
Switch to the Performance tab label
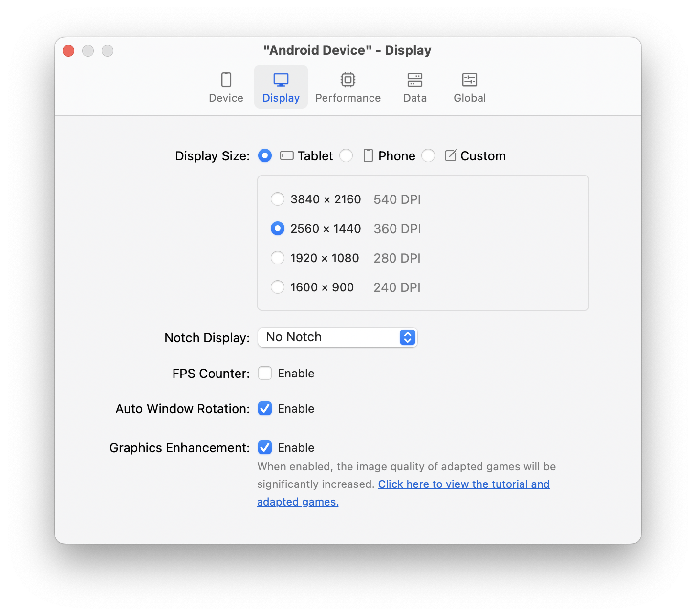(348, 98)
